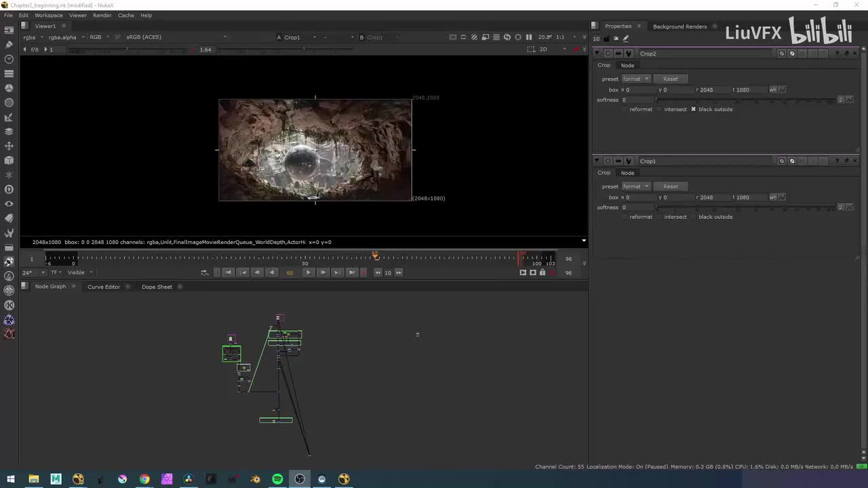Open the Workspace menu
The image size is (868, 488).
click(48, 15)
